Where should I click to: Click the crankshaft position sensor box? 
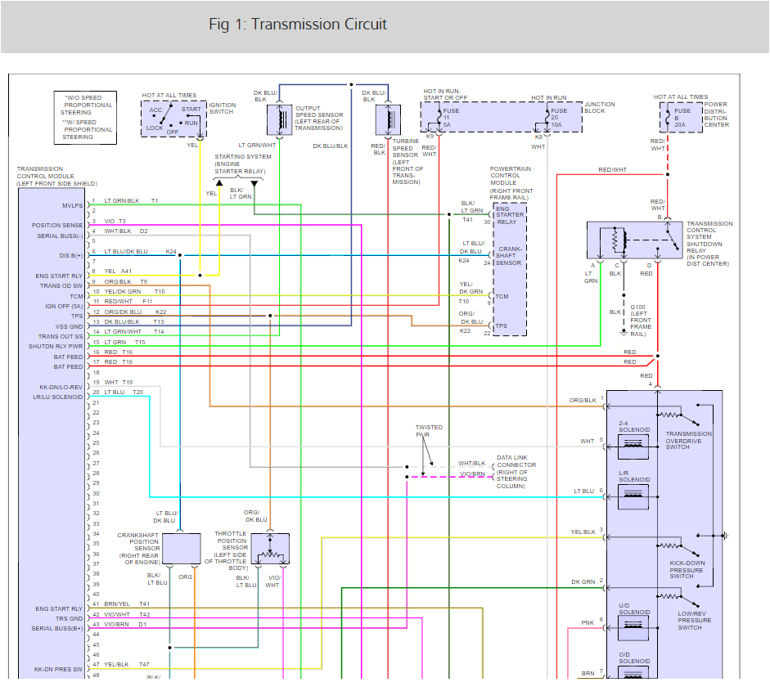[x=181, y=549]
